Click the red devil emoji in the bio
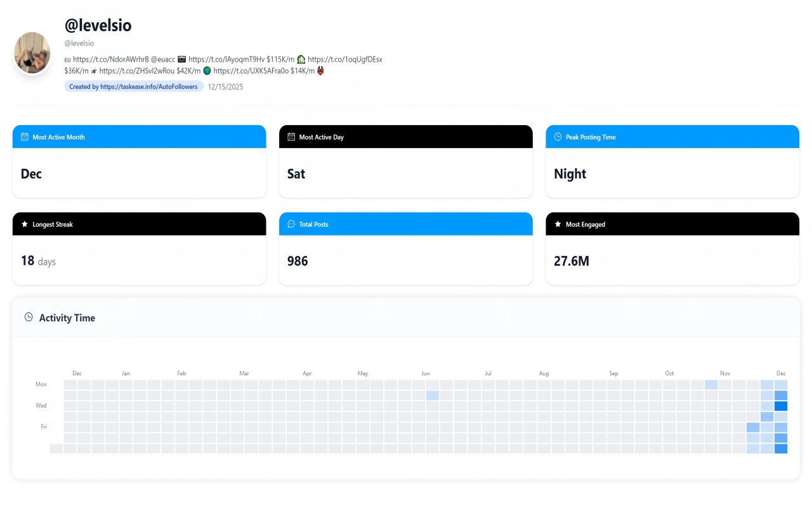Image resolution: width=812 pixels, height=508 pixels. point(320,71)
